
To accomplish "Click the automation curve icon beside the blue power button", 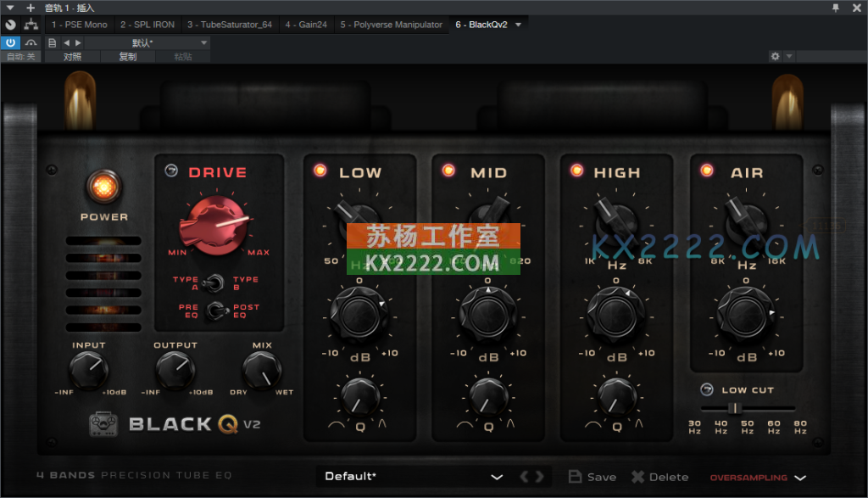I will coord(31,42).
